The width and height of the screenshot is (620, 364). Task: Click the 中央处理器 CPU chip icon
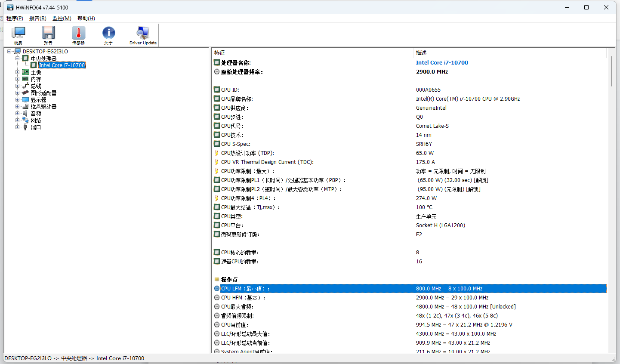[x=25, y=59]
